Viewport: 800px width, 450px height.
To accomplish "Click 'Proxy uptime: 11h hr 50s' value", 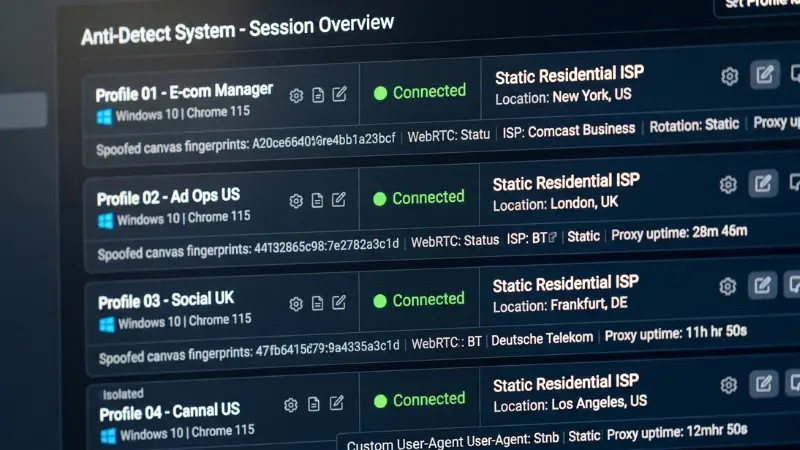I will pyautogui.click(x=676, y=334).
